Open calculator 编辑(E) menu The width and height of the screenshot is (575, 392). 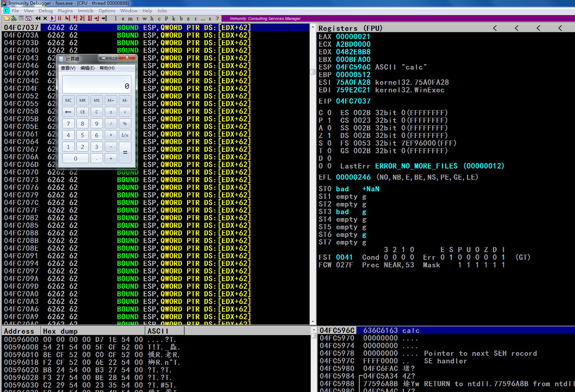[x=87, y=68]
